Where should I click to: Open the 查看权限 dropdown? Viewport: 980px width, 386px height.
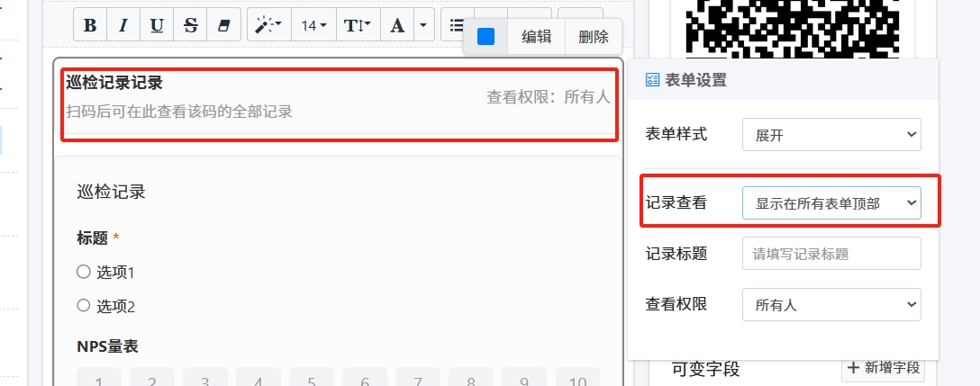pos(831,305)
